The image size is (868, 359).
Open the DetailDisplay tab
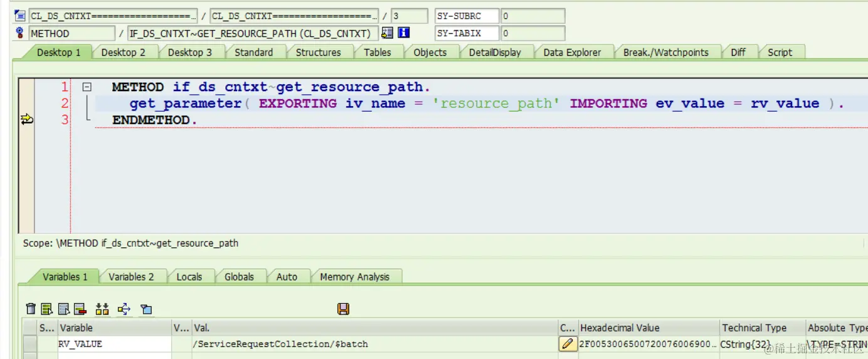[x=495, y=52]
